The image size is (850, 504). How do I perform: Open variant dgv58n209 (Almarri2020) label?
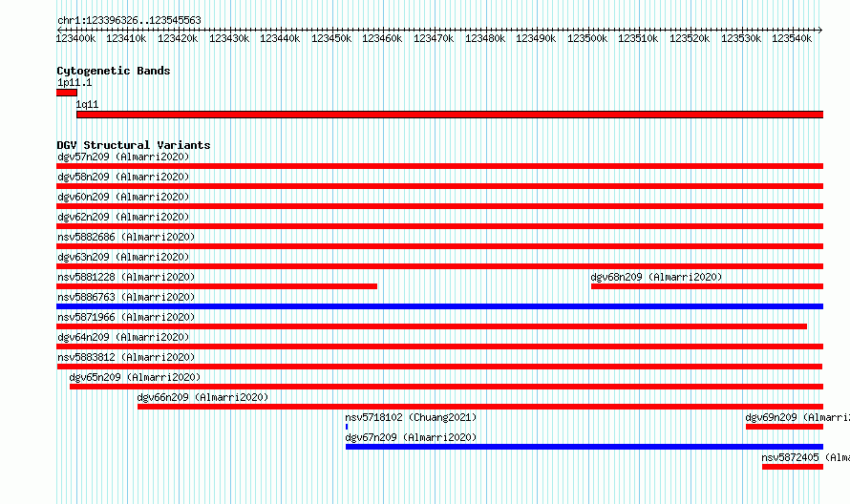pyautogui.click(x=123, y=177)
